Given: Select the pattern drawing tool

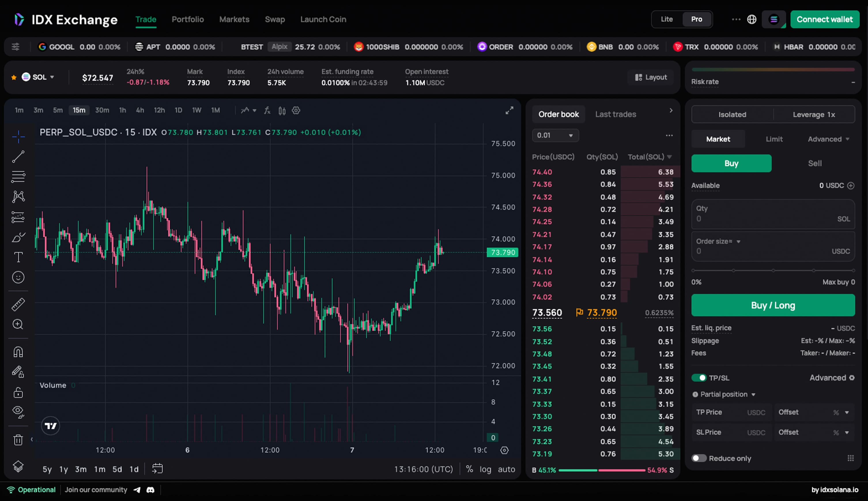Looking at the screenshot, I should 18,197.
